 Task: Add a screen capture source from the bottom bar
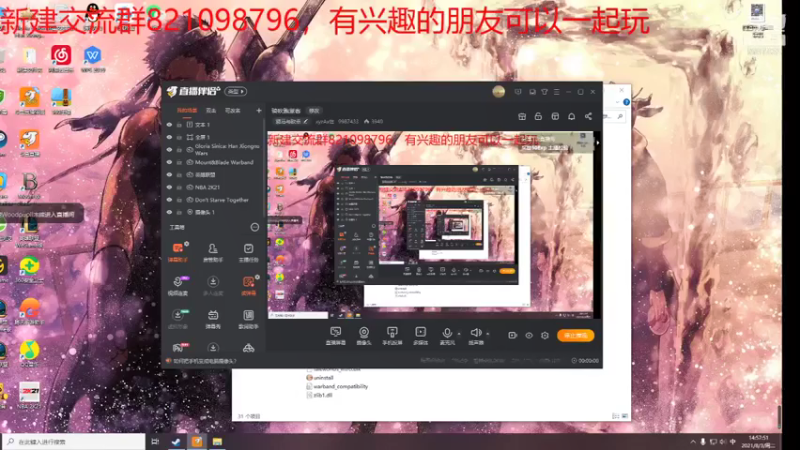click(336, 336)
